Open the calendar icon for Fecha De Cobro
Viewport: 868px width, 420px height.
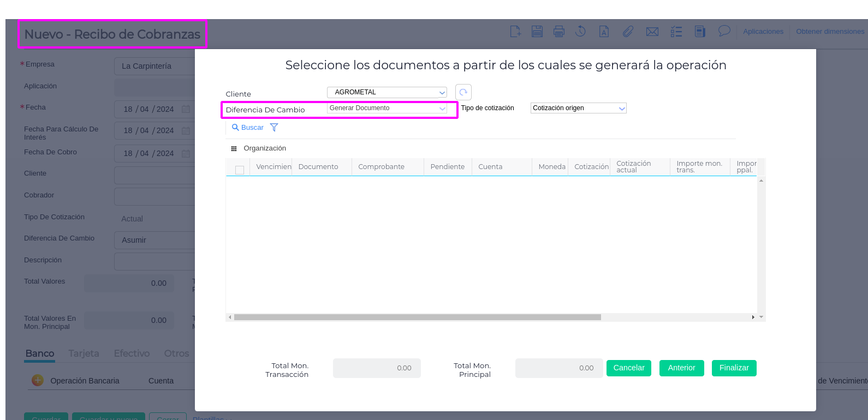pyautogui.click(x=186, y=154)
